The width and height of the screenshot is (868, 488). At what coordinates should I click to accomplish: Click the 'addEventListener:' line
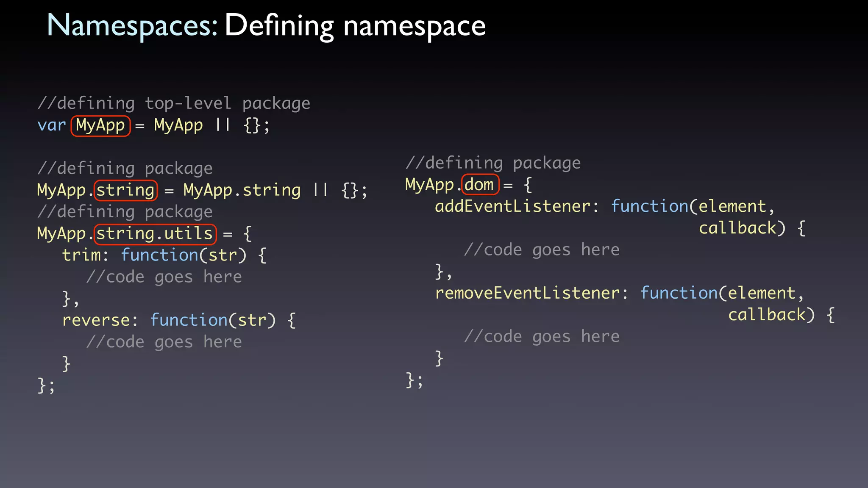click(x=605, y=207)
